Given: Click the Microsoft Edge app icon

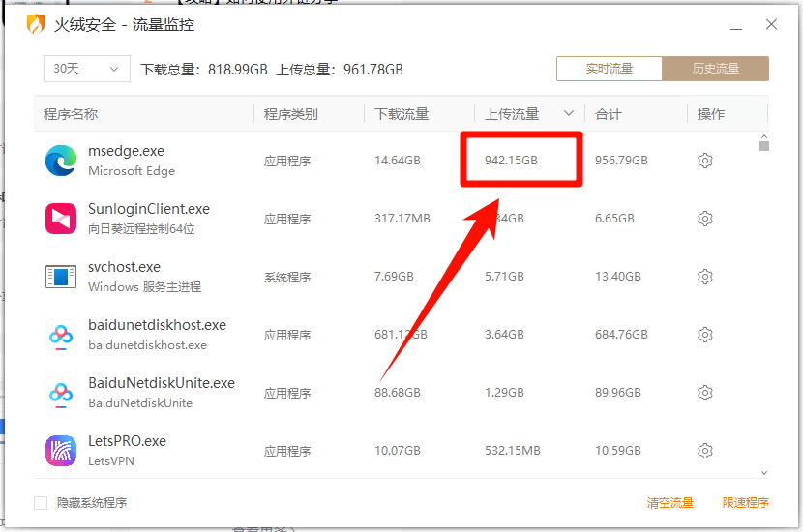Looking at the screenshot, I should pyautogui.click(x=61, y=161).
